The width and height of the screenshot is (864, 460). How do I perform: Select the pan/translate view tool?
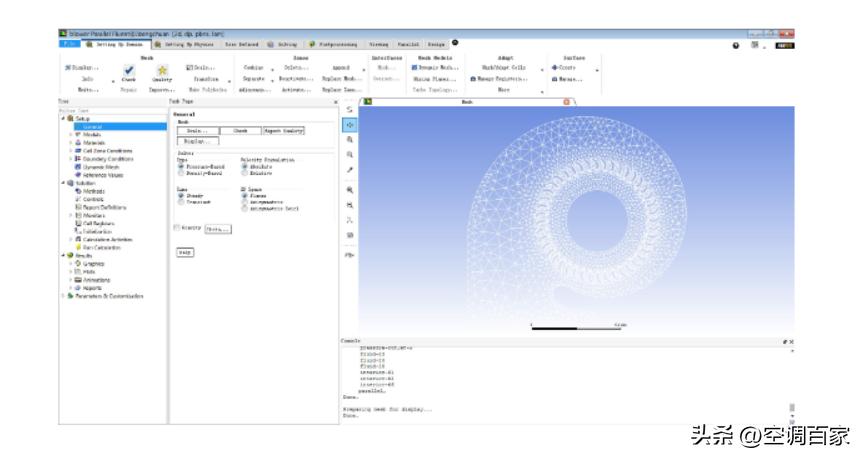point(350,125)
